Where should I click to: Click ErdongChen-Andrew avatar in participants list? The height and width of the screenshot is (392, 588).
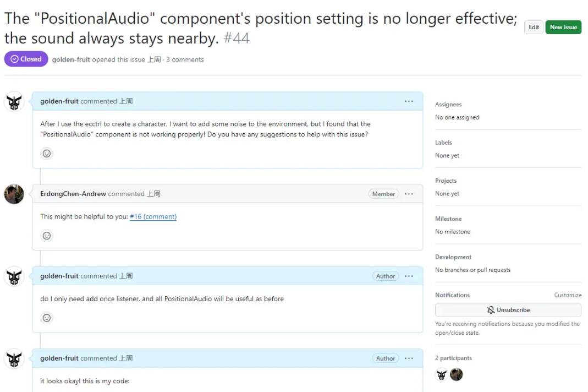click(457, 375)
